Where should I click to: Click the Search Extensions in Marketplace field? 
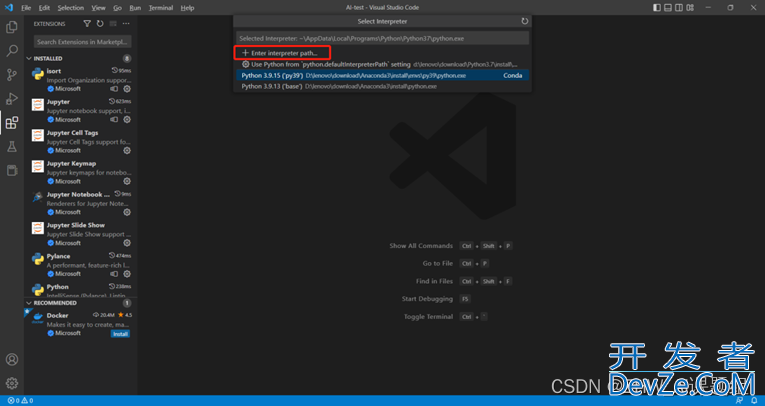coord(82,42)
